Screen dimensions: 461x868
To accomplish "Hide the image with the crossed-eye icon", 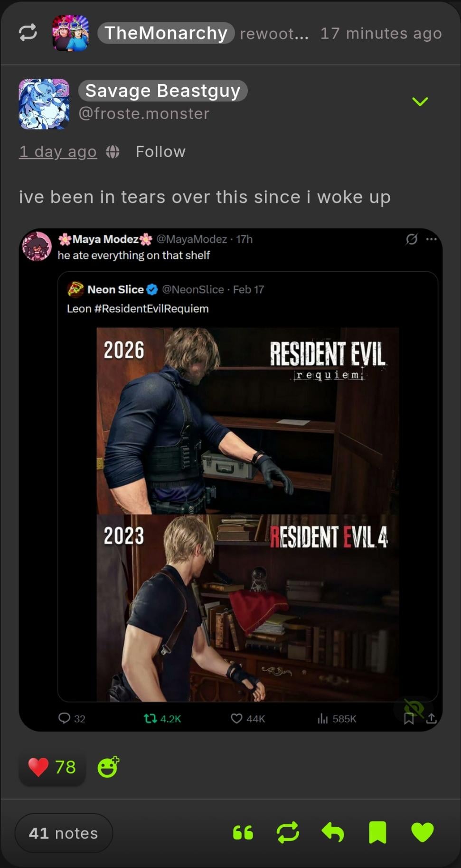I will 414,709.
